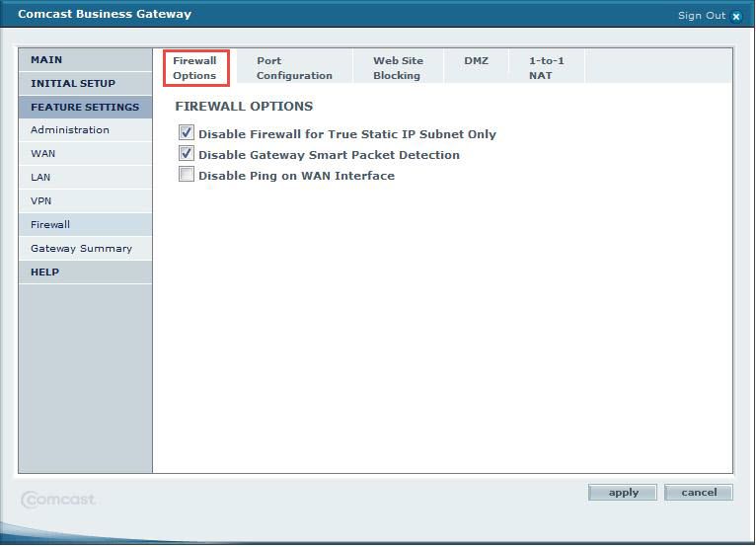Uncheck Disable Gateway Smart Packet Detection

click(x=187, y=155)
